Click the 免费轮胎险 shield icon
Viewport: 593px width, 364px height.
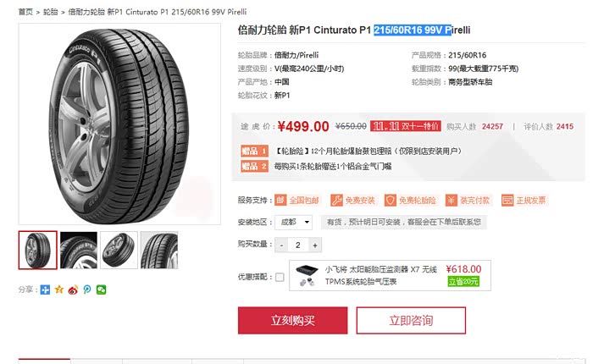pyautogui.click(x=390, y=200)
